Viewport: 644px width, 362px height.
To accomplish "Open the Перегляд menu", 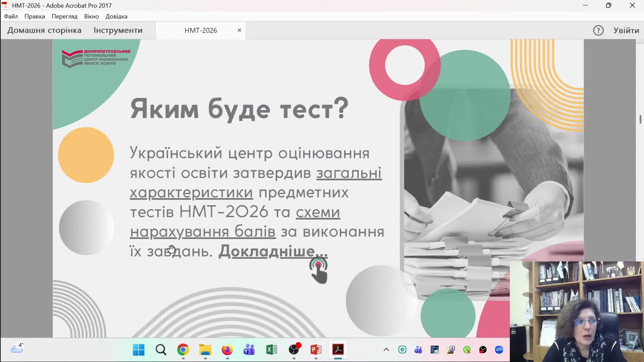I will tap(64, 17).
